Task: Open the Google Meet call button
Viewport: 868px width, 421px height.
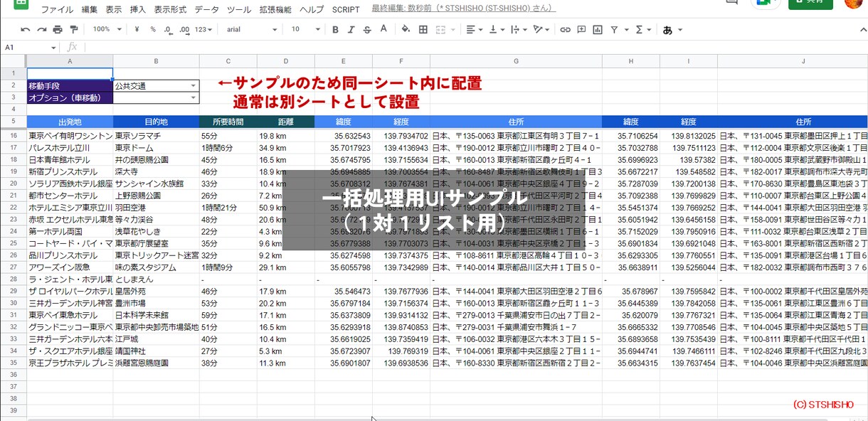Action: point(766,4)
